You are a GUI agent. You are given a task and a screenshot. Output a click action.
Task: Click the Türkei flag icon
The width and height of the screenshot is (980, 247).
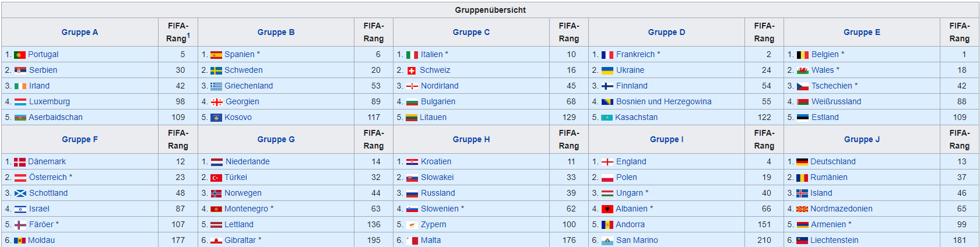click(x=216, y=178)
